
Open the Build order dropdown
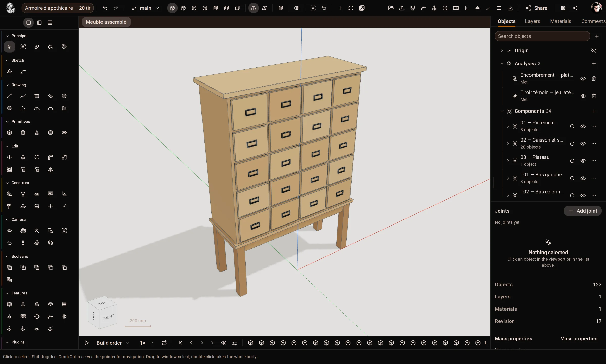pyautogui.click(x=113, y=343)
